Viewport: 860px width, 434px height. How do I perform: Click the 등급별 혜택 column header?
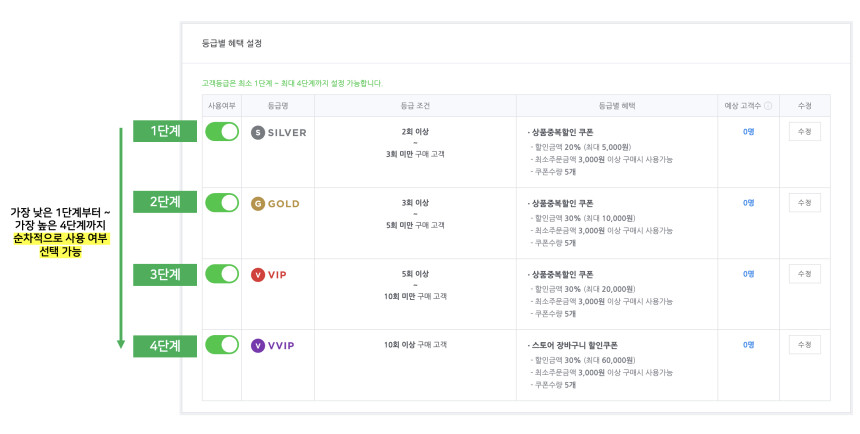(x=617, y=106)
